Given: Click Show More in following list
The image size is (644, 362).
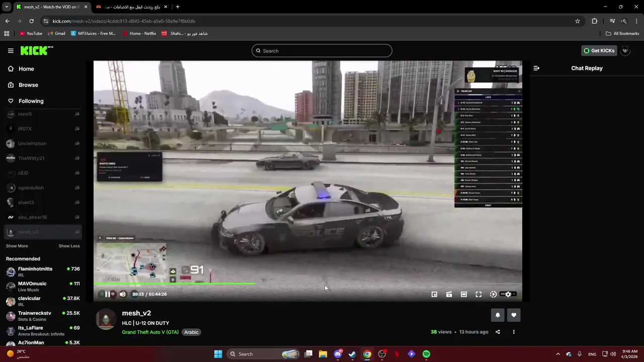Looking at the screenshot, I should point(17,246).
